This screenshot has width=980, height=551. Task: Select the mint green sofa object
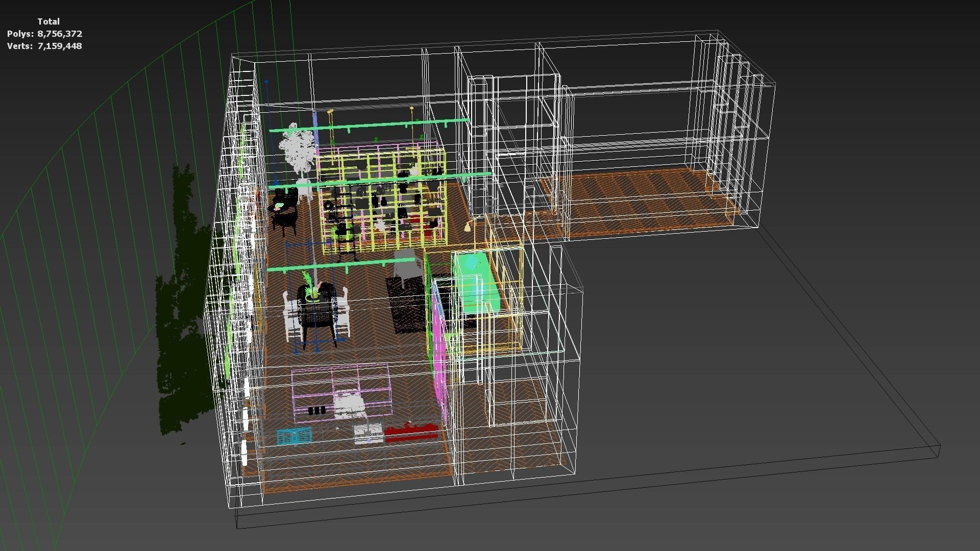click(476, 282)
